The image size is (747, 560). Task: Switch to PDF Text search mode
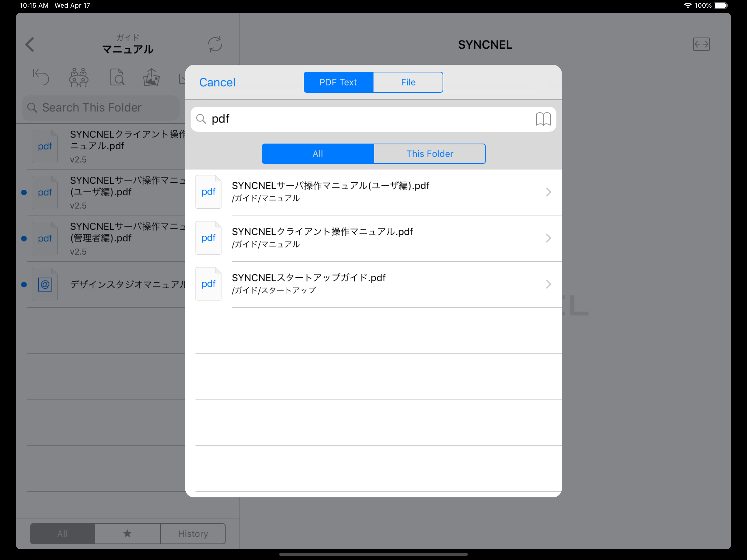339,82
